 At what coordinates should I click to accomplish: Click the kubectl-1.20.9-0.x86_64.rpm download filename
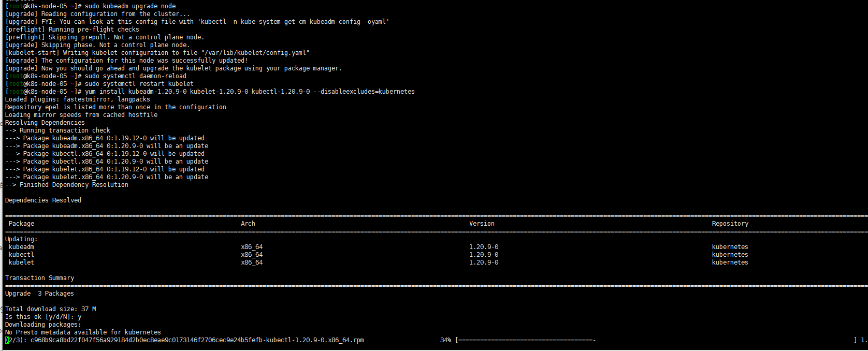tap(197, 340)
